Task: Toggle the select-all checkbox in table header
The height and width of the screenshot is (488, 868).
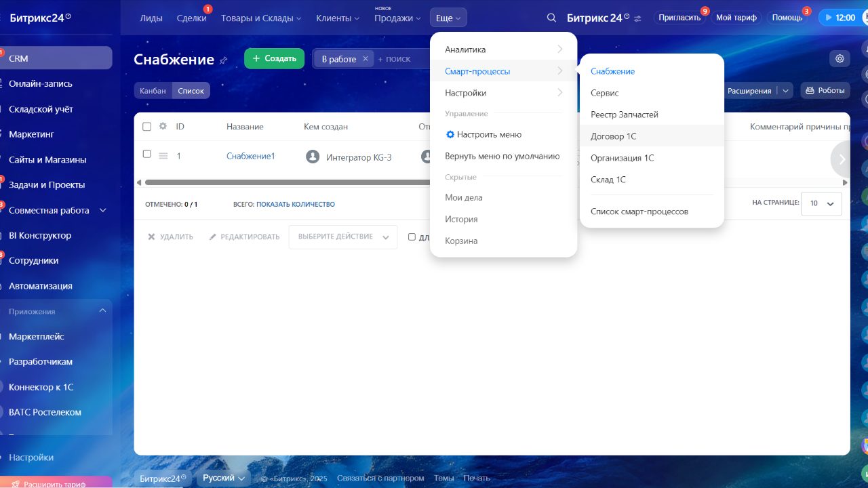Action: [147, 126]
